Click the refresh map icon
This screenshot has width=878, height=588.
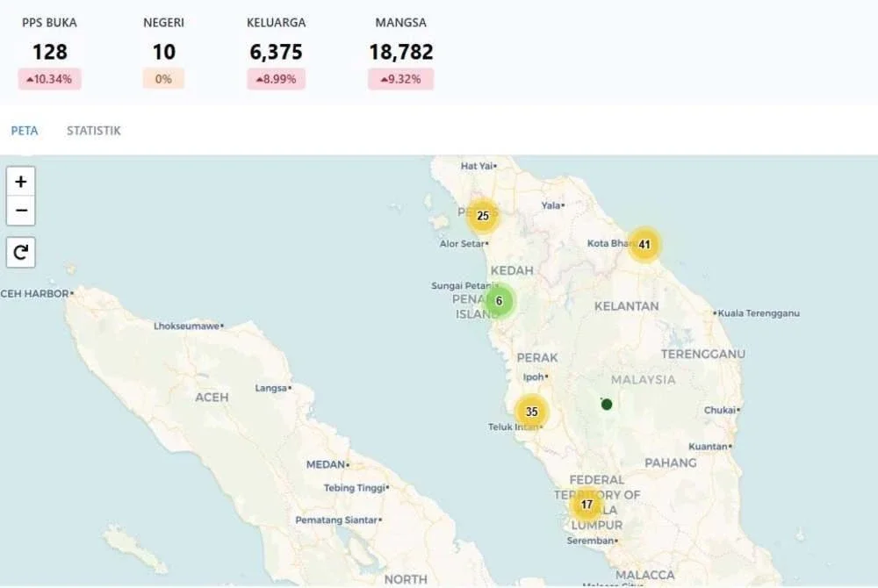(x=20, y=252)
